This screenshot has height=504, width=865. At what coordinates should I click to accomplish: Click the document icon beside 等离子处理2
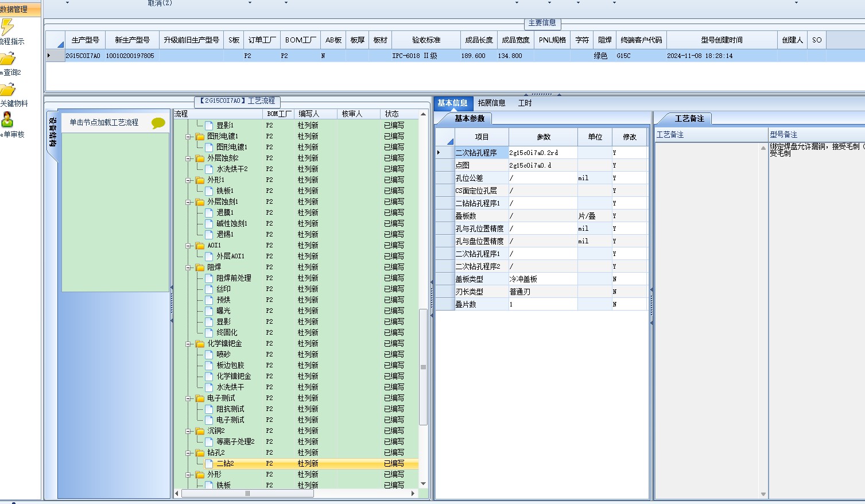[210, 441]
